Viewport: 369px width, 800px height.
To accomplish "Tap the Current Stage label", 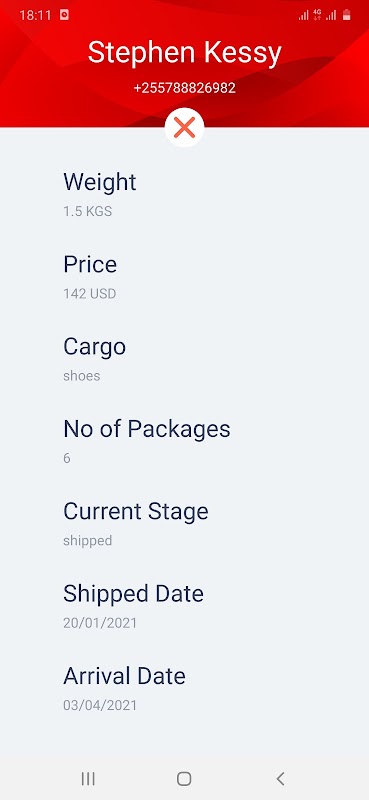I will (x=136, y=512).
